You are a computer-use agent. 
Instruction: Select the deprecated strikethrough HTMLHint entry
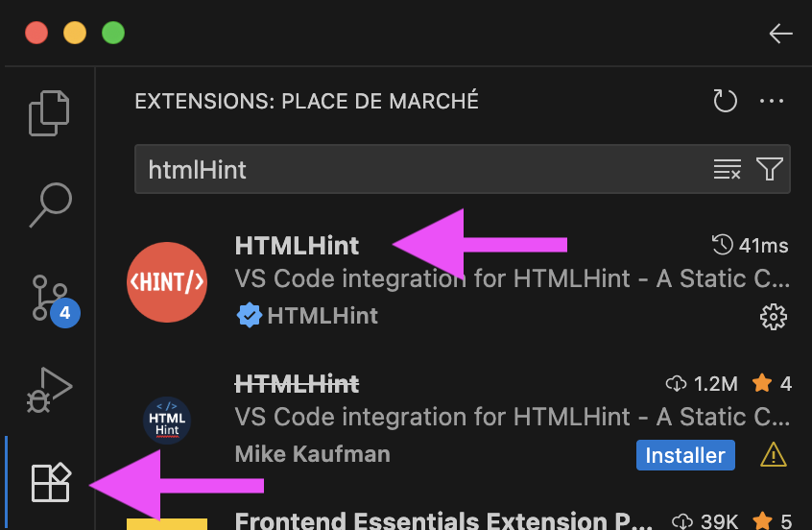(x=458, y=420)
